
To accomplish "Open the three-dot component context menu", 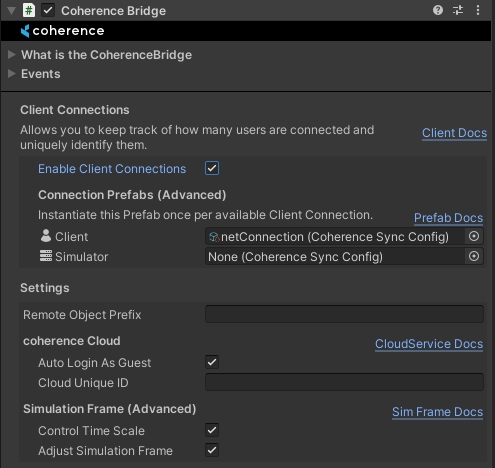I will pyautogui.click(x=478, y=10).
